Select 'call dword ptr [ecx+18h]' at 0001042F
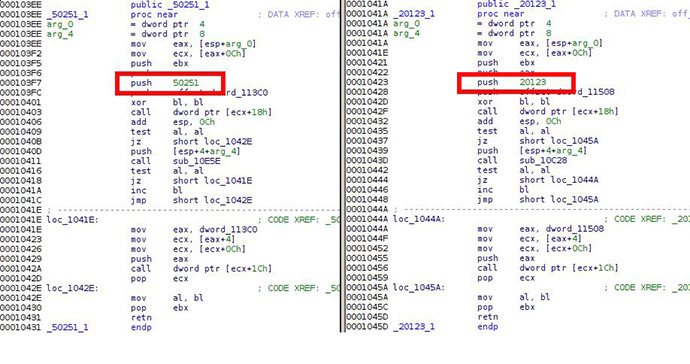Image resolution: width=690 pixels, height=364 pixels. tap(548, 111)
